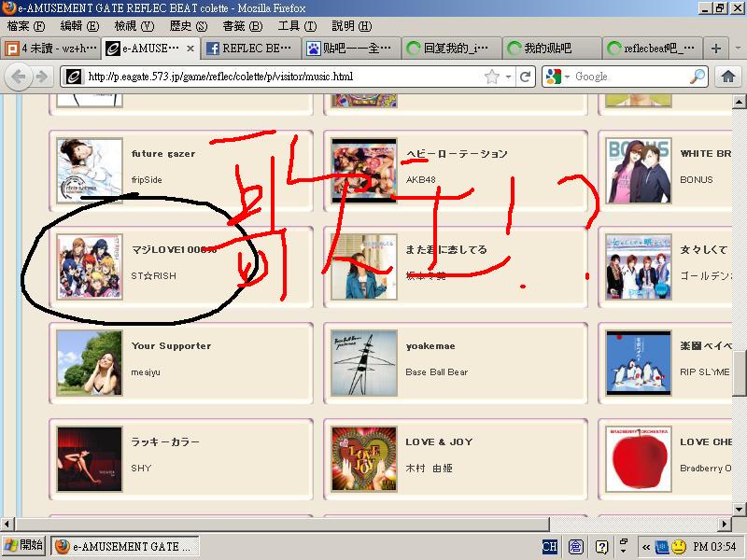The image size is (747, 560).
Task: Open the 檢視 (V) menu
Action: coord(134,26)
